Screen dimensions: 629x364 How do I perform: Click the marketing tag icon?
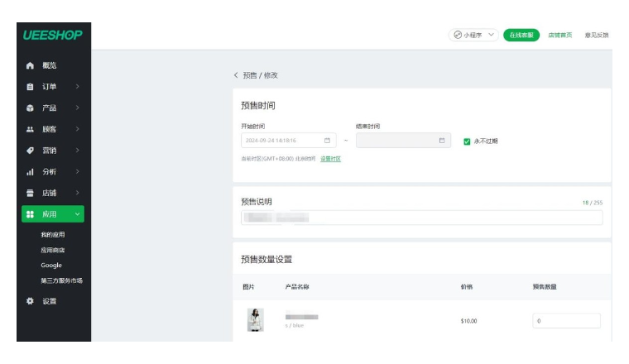pos(31,151)
